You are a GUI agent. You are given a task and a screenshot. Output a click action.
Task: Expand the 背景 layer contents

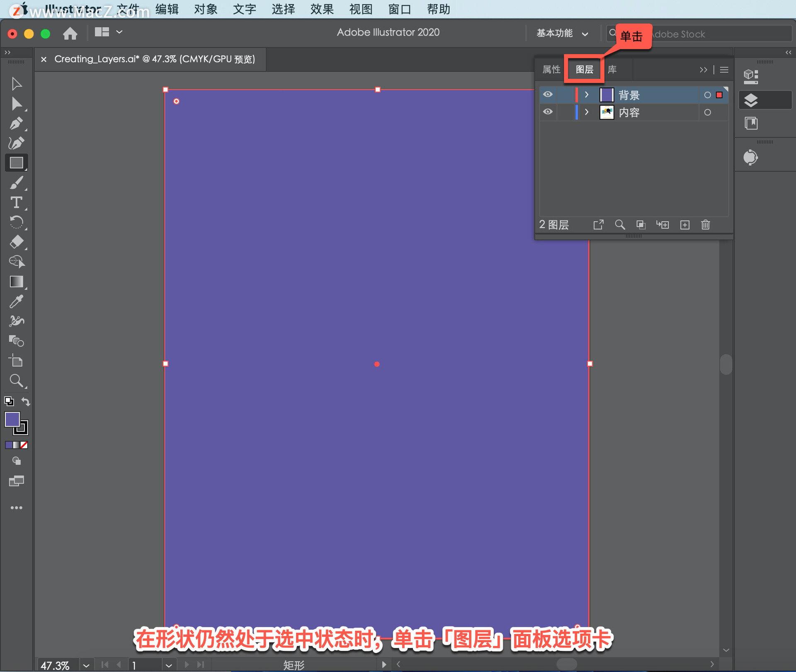(x=587, y=95)
